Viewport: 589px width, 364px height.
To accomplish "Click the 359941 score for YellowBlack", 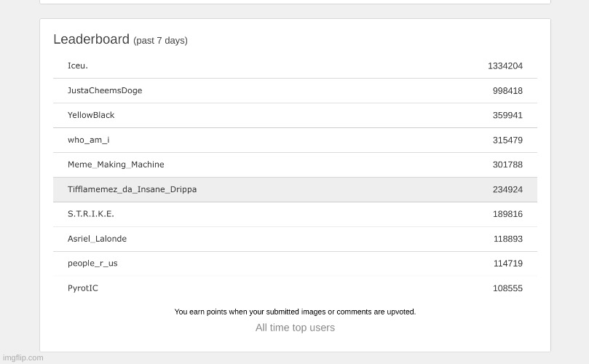I will pyautogui.click(x=507, y=116).
